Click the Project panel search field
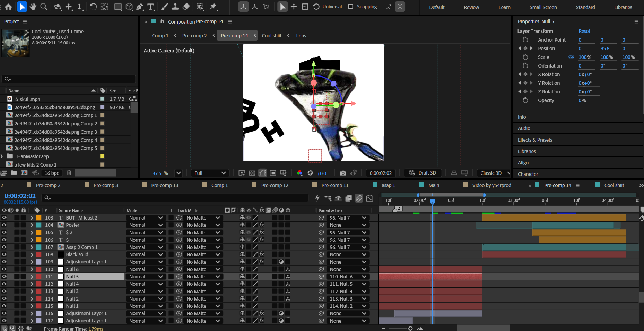The height and width of the screenshot is (331, 644). click(x=69, y=79)
